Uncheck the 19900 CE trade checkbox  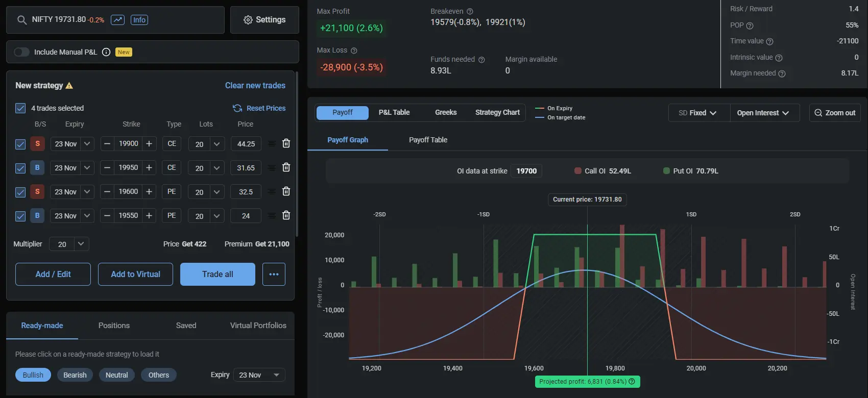20,144
